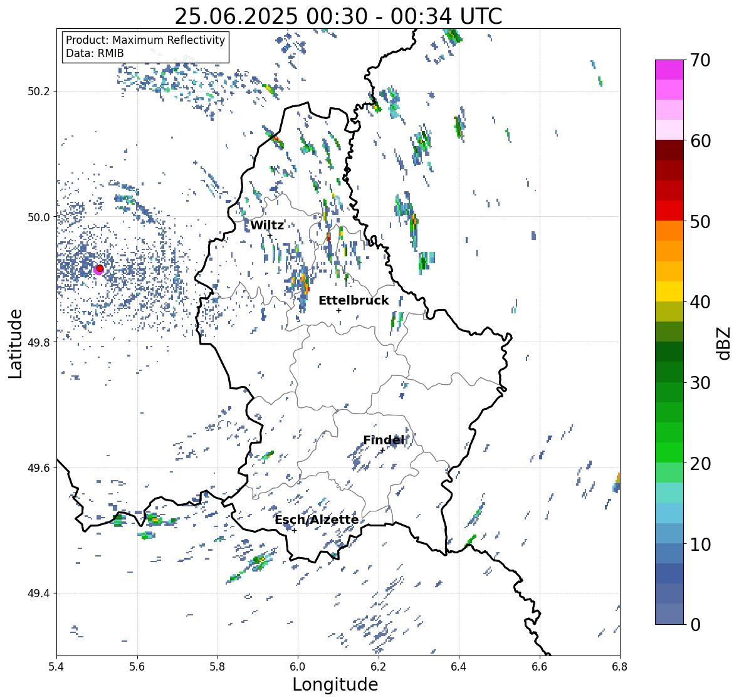Click the 50 colorbar tick label
The height and width of the screenshot is (700, 739).
tap(700, 221)
